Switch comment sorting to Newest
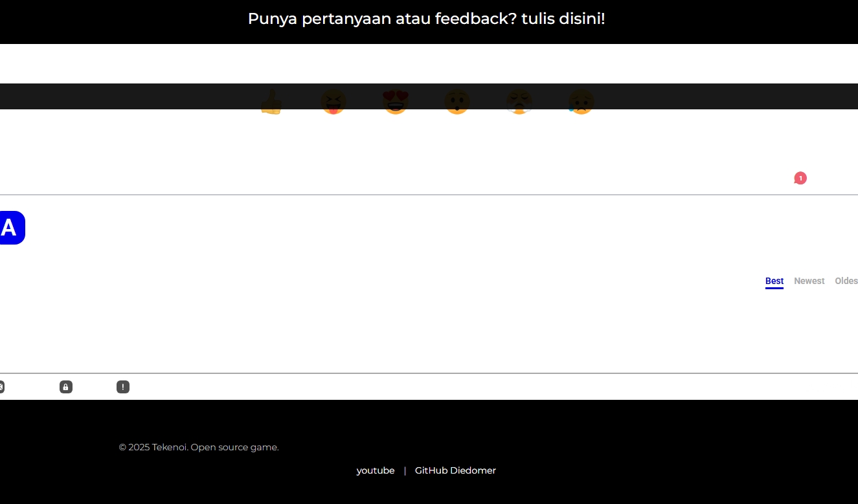 (809, 280)
